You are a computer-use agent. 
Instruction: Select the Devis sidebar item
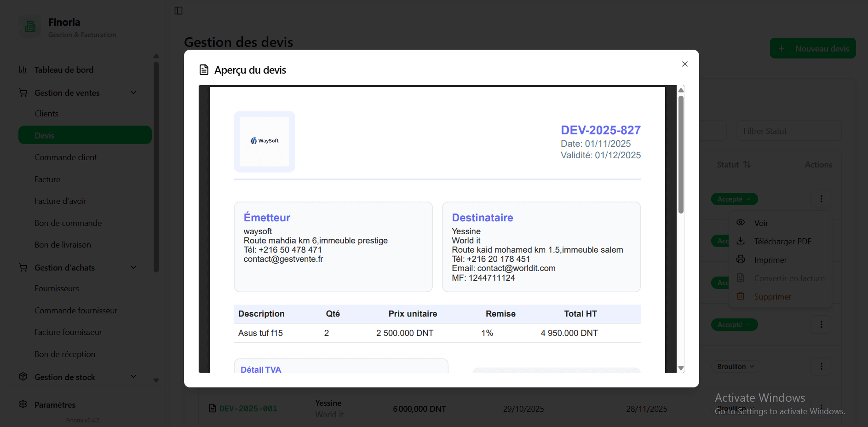point(85,135)
